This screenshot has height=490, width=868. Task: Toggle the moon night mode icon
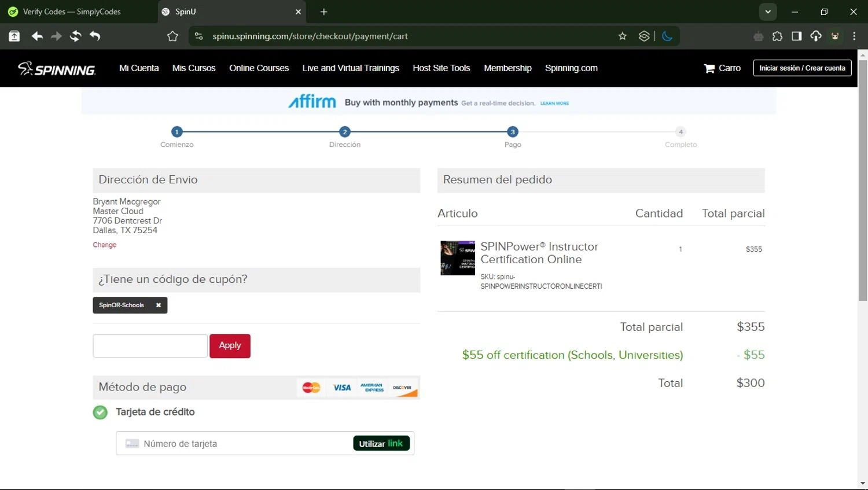pos(667,36)
